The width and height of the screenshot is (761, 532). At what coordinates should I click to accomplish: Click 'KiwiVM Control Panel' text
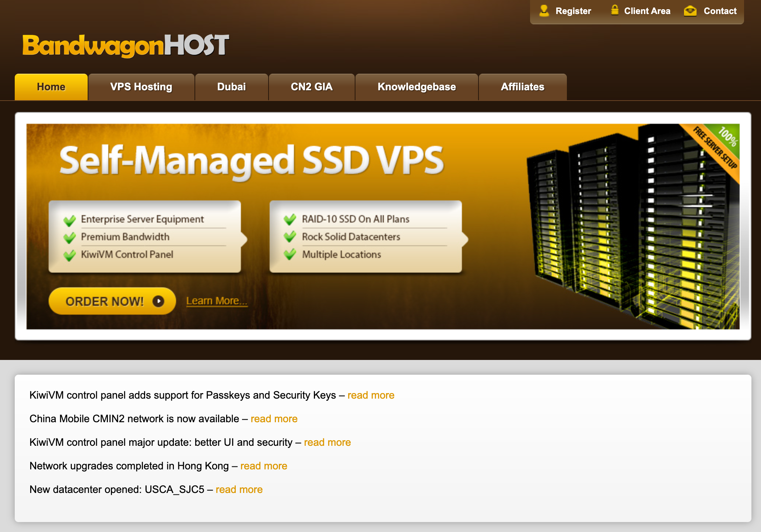(x=127, y=255)
